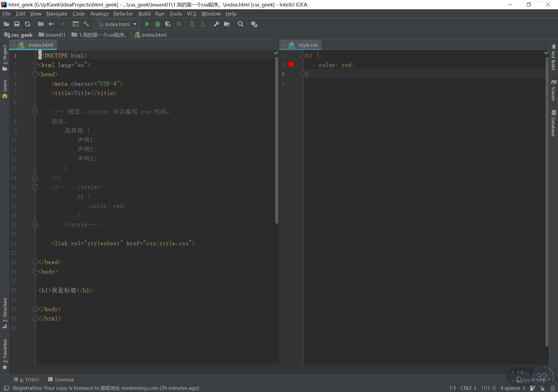Collapse the style comment fold on line 15
This screenshot has height=392, width=558.
tap(35, 187)
